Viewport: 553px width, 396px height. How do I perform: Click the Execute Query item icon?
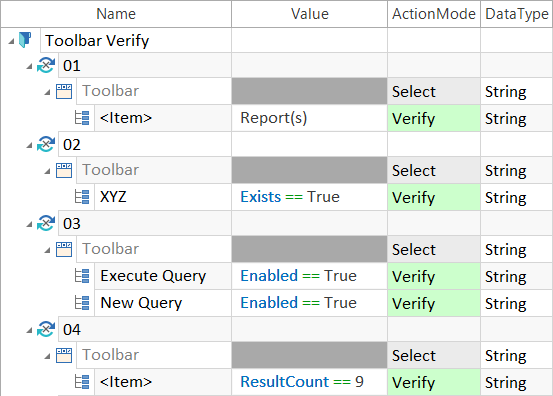[x=82, y=276]
